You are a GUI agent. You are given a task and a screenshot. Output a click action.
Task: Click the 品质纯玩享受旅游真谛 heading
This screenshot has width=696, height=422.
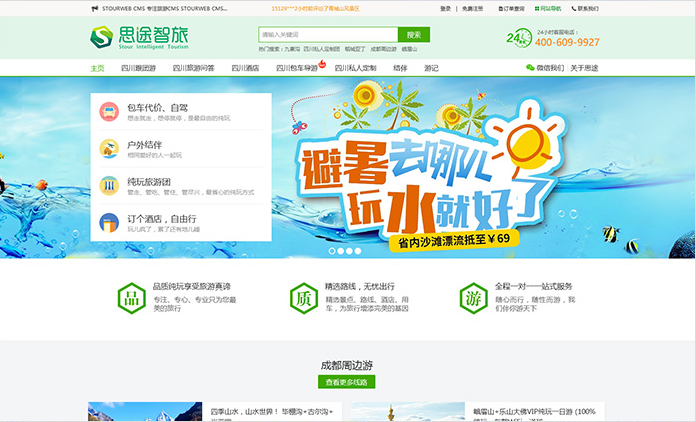point(192,286)
